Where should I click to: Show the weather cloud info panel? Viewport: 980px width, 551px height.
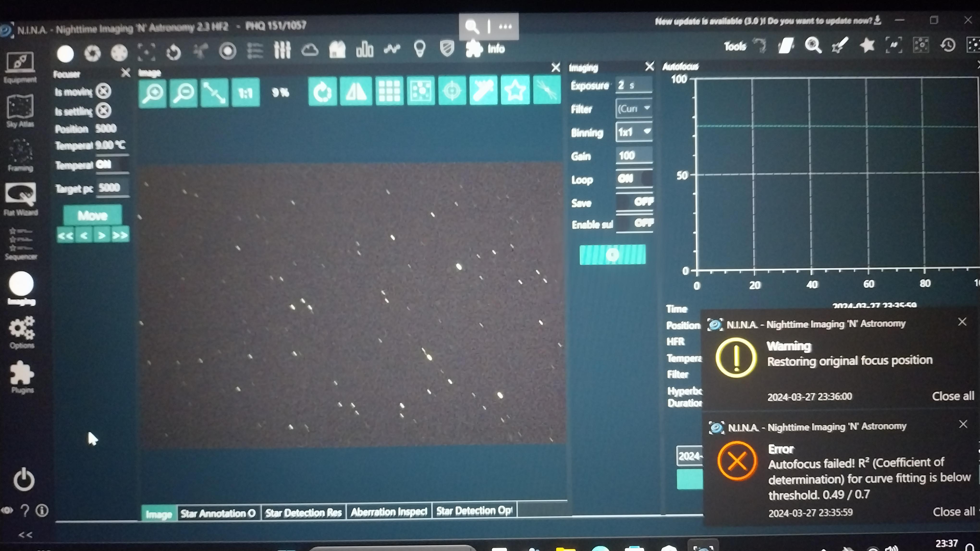coord(310,50)
